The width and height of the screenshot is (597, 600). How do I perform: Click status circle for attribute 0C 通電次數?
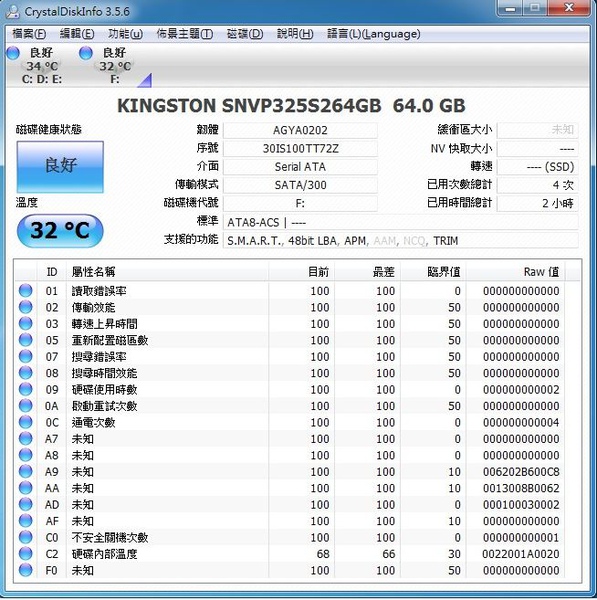(x=26, y=422)
